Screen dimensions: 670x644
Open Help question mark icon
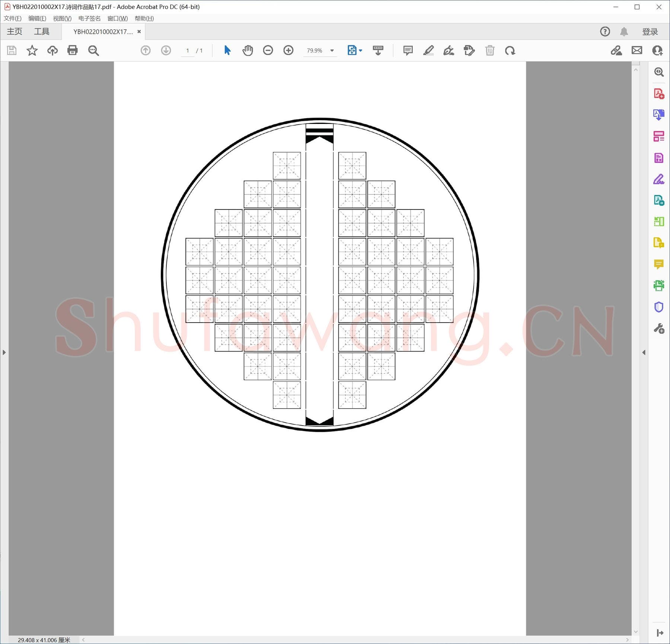605,32
